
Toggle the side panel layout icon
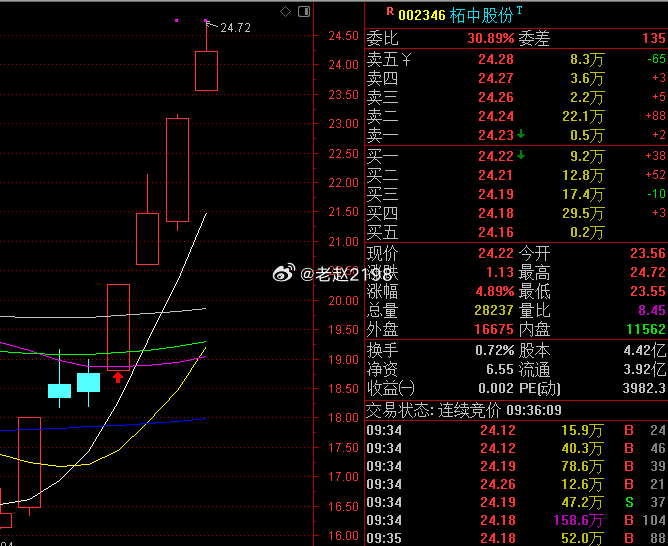(x=304, y=11)
